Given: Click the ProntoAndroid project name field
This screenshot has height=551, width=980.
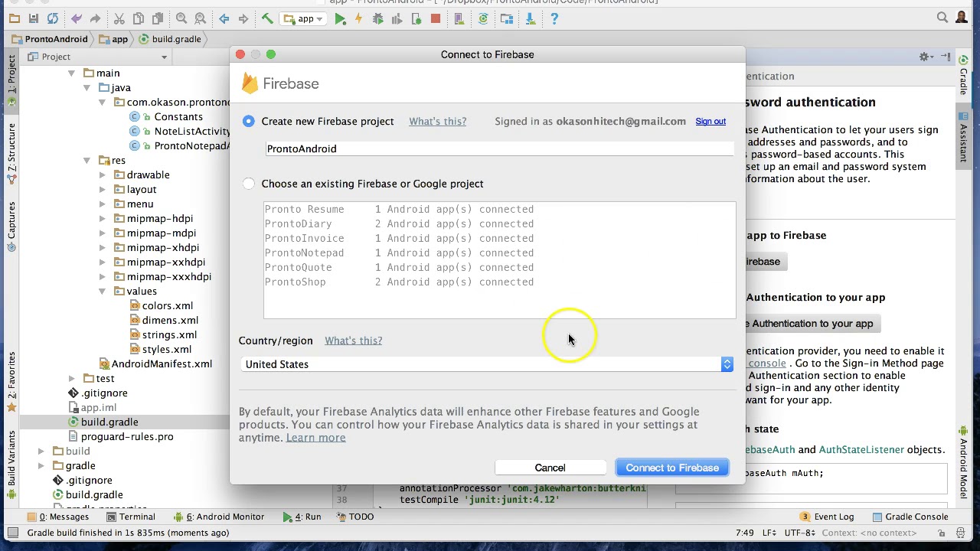Looking at the screenshot, I should pos(499,148).
